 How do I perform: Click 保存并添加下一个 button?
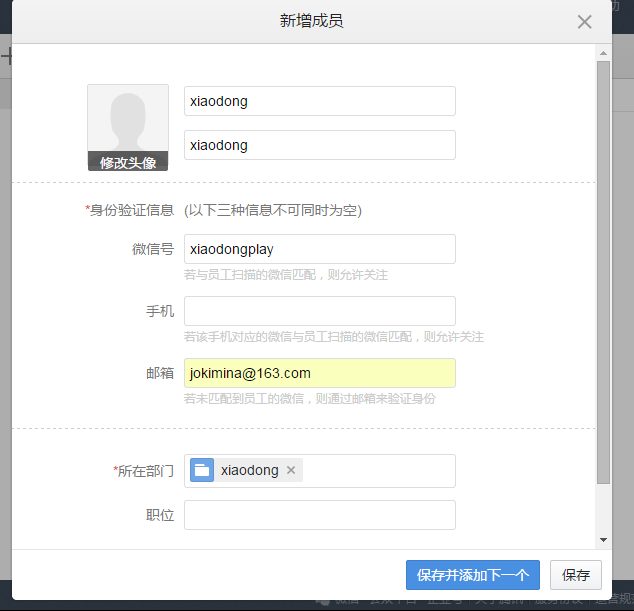coord(473,575)
